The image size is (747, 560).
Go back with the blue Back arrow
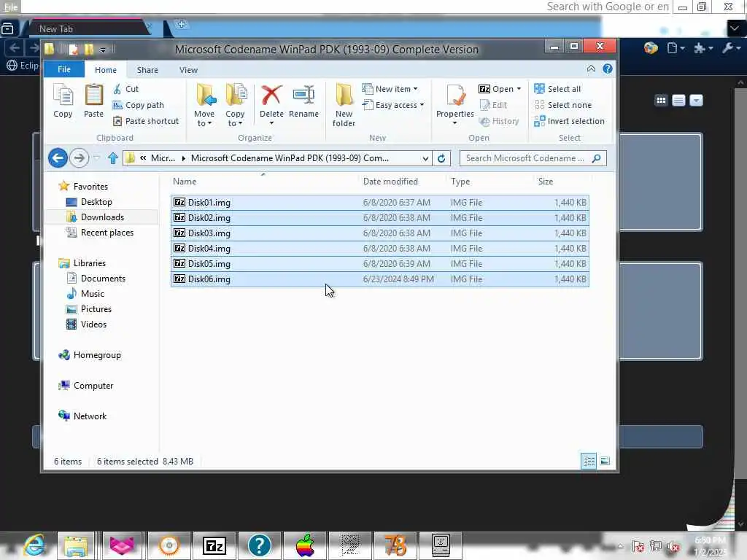pyautogui.click(x=58, y=158)
